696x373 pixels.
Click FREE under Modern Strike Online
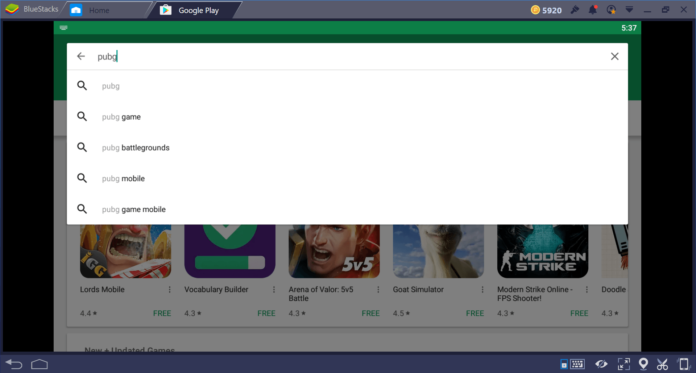click(579, 313)
